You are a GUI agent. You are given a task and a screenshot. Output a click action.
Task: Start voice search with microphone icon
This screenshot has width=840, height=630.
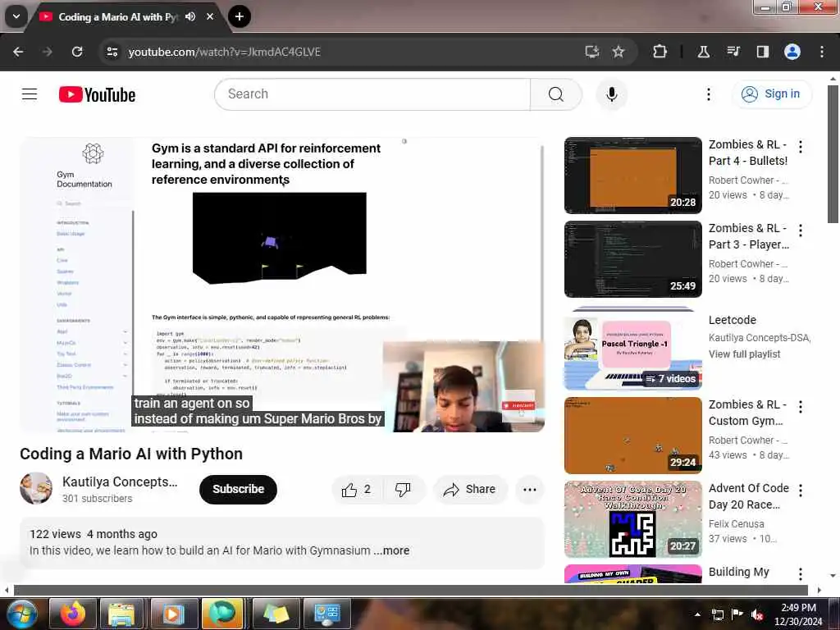tap(611, 94)
